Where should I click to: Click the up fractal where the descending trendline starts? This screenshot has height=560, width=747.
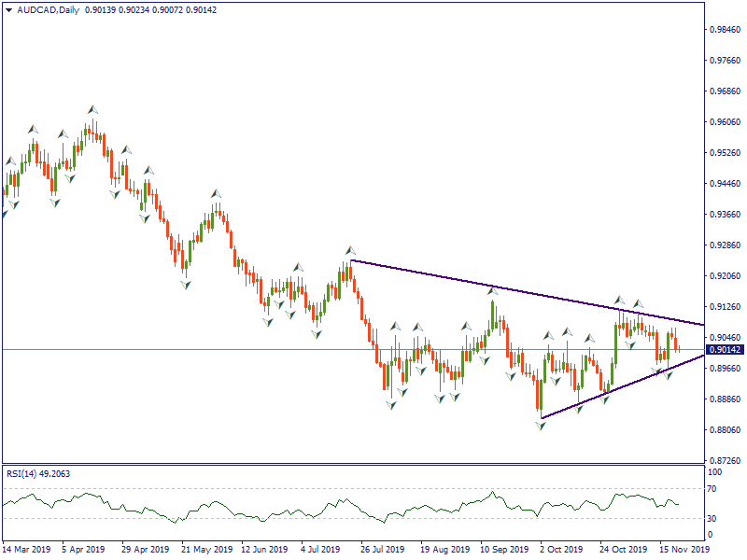click(x=351, y=250)
